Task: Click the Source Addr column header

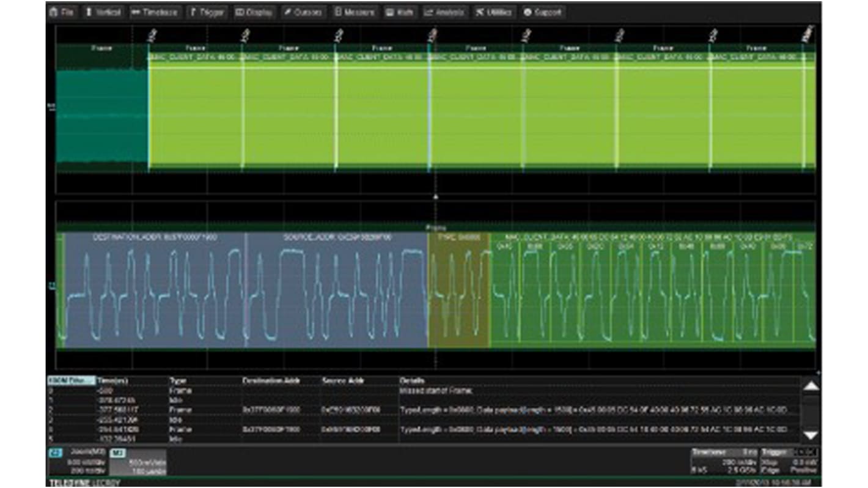Action: 342,380
